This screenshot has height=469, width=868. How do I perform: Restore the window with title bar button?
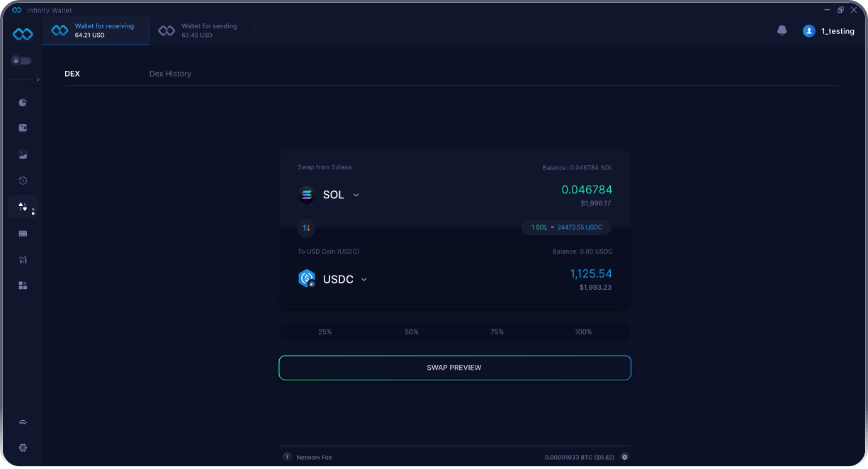point(840,10)
